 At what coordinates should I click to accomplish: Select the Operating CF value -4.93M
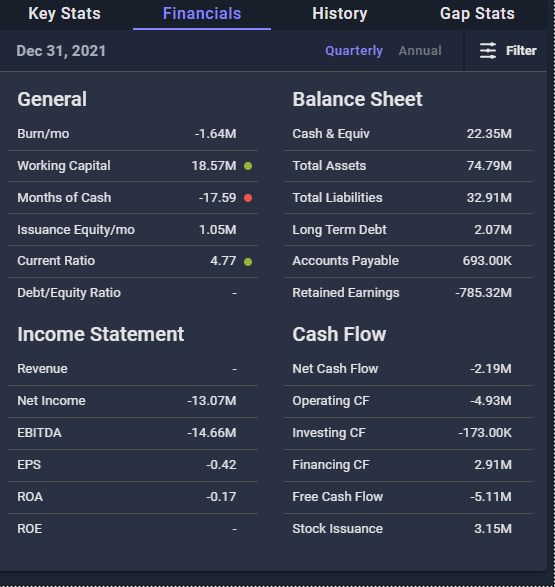point(491,401)
